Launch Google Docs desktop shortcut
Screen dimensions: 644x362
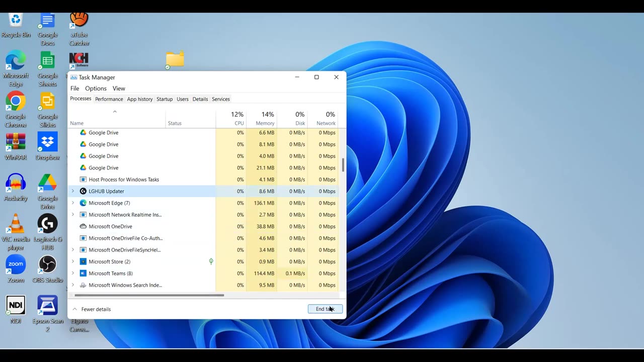pyautogui.click(x=47, y=29)
